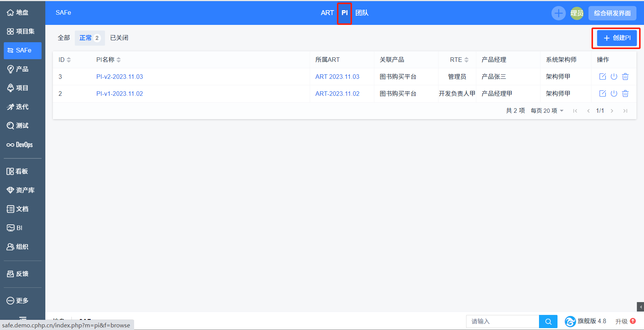This screenshot has height=330, width=644.
Task: Close PI-v1-2023.11.02 with power icon
Action: click(614, 94)
